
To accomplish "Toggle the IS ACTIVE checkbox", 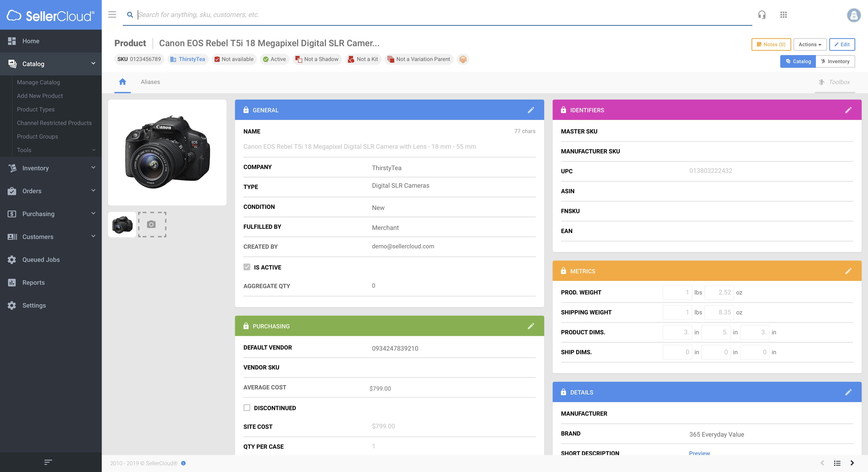I will pos(247,267).
